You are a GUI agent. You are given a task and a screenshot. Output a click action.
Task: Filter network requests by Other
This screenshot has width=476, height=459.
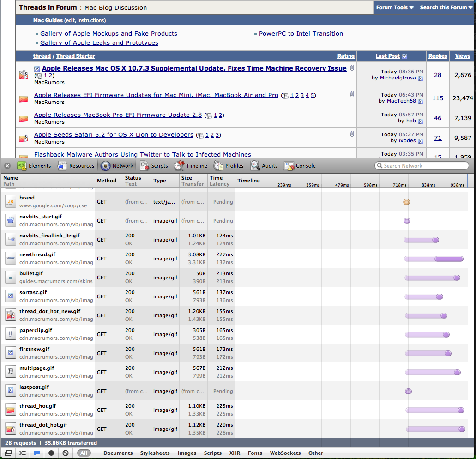[x=315, y=453]
